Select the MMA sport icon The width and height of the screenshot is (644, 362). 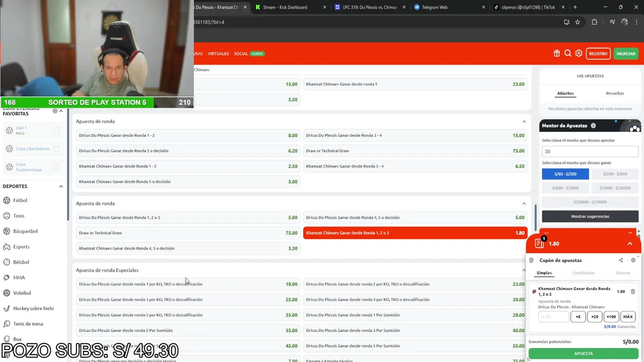click(7, 278)
